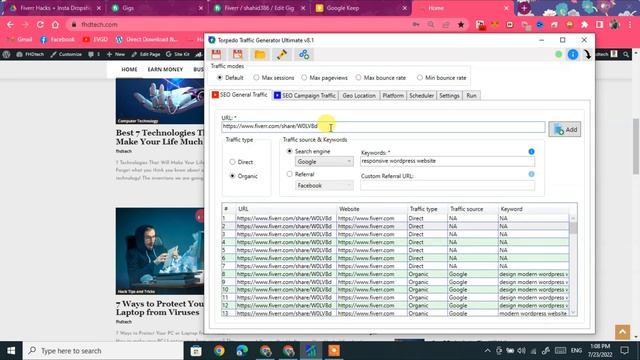640x360 pixels.
Task: Click the info icon beside Custom Referral URL
Action: click(531, 174)
